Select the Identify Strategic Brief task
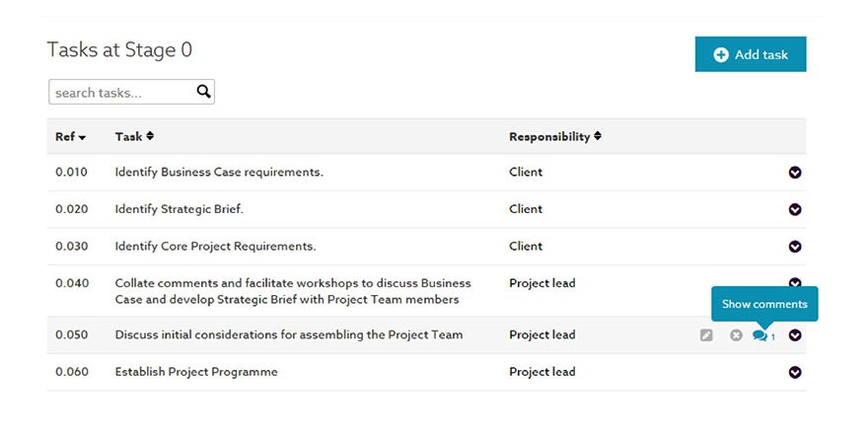This screenshot has width=868, height=441. click(x=179, y=209)
